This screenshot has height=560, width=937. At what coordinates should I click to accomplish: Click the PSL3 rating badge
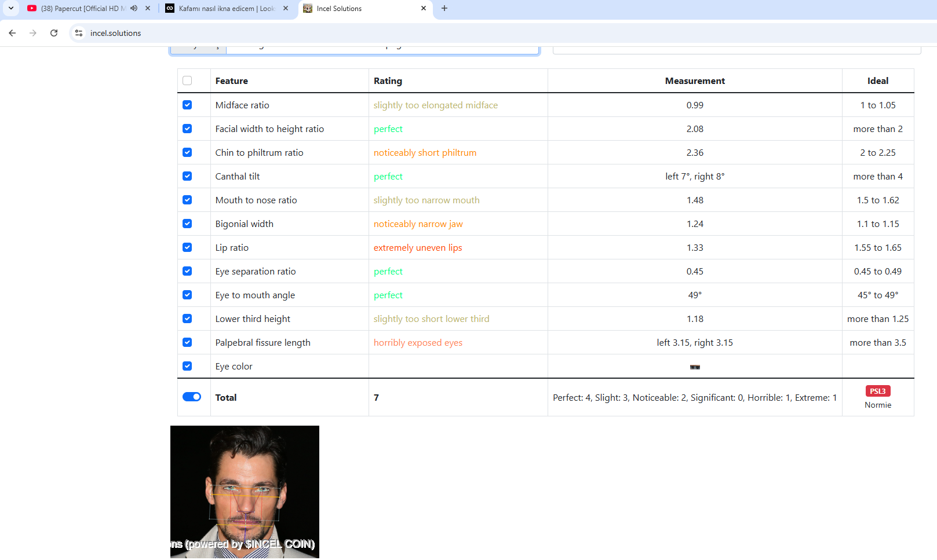[877, 391]
